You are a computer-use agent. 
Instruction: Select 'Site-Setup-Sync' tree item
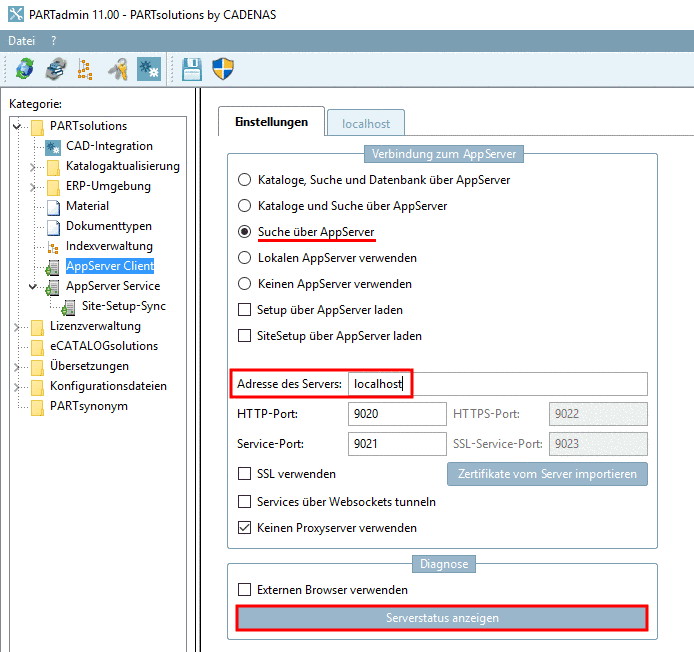tap(123, 306)
